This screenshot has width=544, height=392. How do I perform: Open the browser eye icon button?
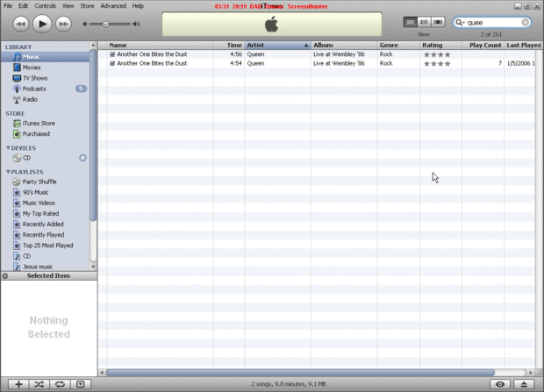click(x=500, y=384)
